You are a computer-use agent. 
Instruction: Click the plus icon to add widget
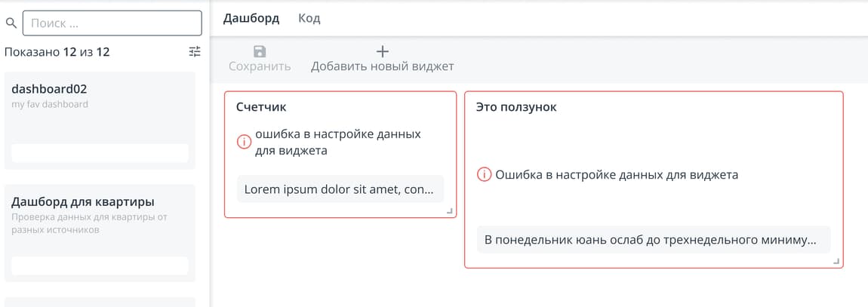(x=382, y=52)
